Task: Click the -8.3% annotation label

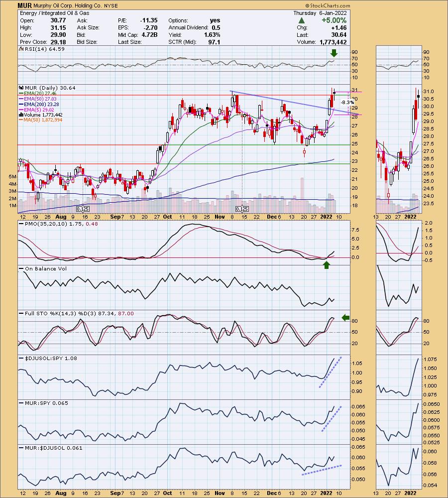Action: click(x=347, y=103)
